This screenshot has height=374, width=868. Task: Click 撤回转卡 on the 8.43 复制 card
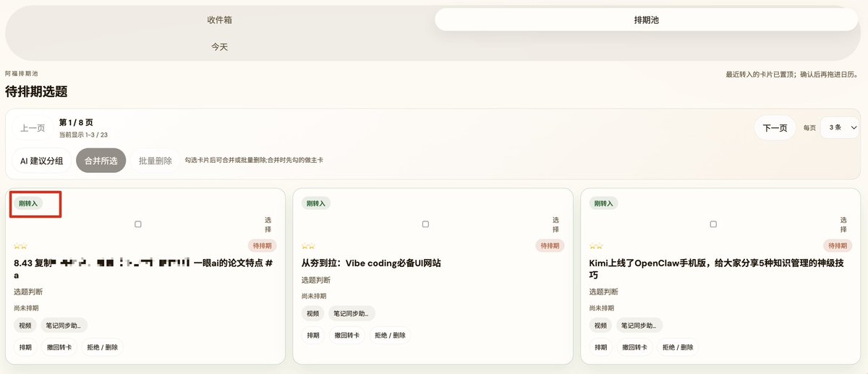click(x=59, y=347)
